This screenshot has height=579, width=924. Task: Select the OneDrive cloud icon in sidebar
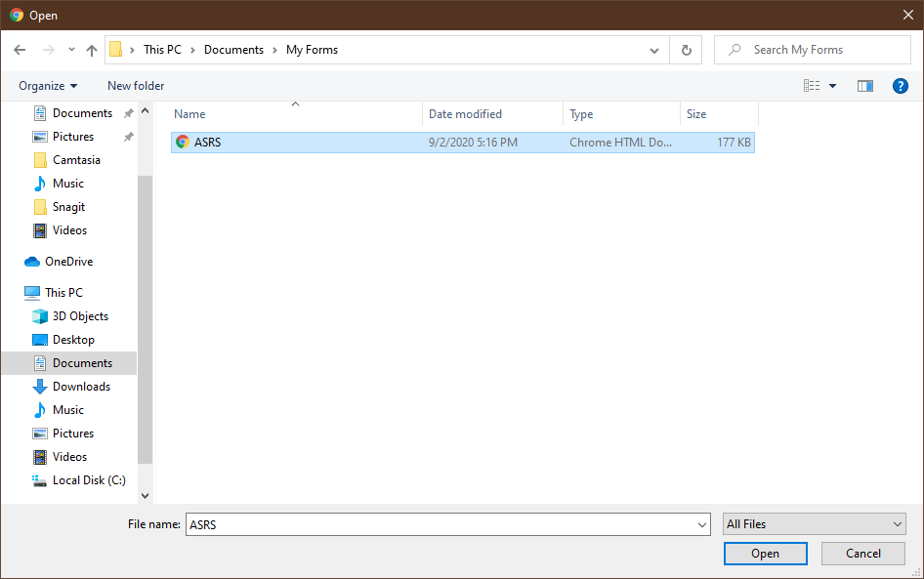(x=32, y=262)
